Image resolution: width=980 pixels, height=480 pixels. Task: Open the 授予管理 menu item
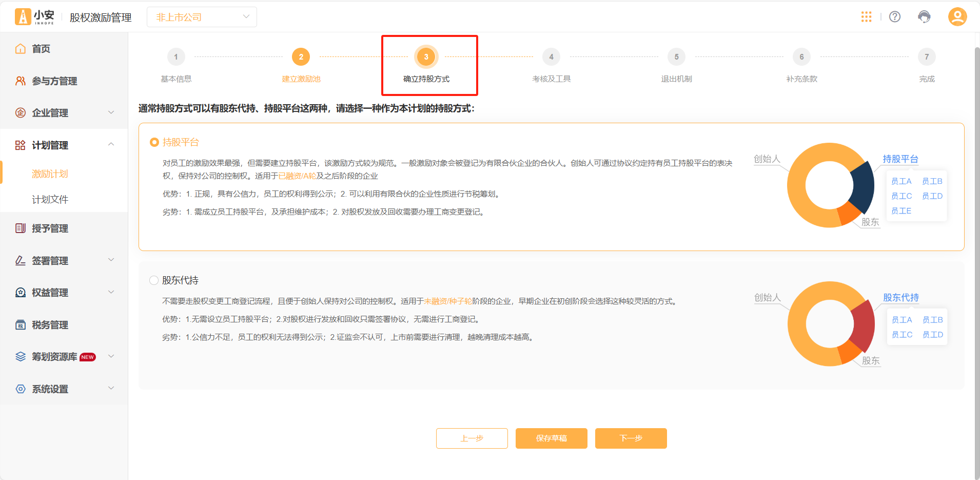pyautogui.click(x=64, y=228)
